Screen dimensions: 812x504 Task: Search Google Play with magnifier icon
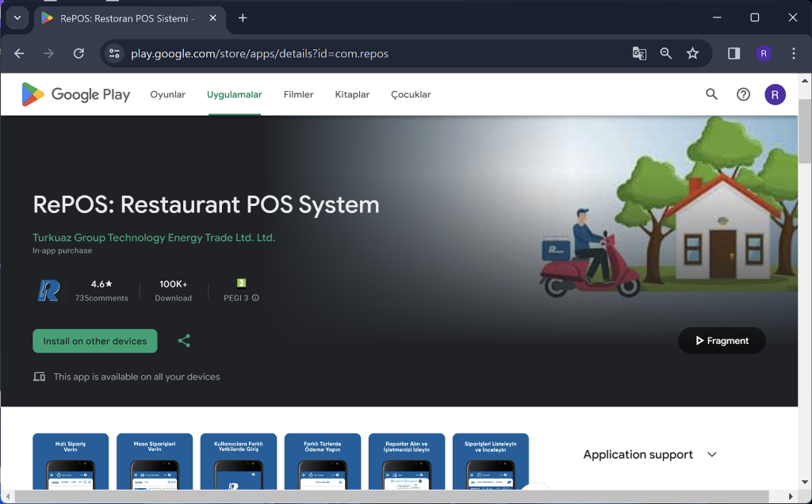[711, 94]
